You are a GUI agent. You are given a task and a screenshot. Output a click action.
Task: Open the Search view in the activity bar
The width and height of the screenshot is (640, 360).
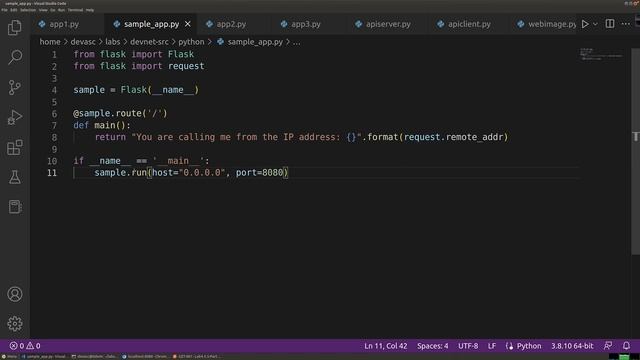(x=15, y=57)
